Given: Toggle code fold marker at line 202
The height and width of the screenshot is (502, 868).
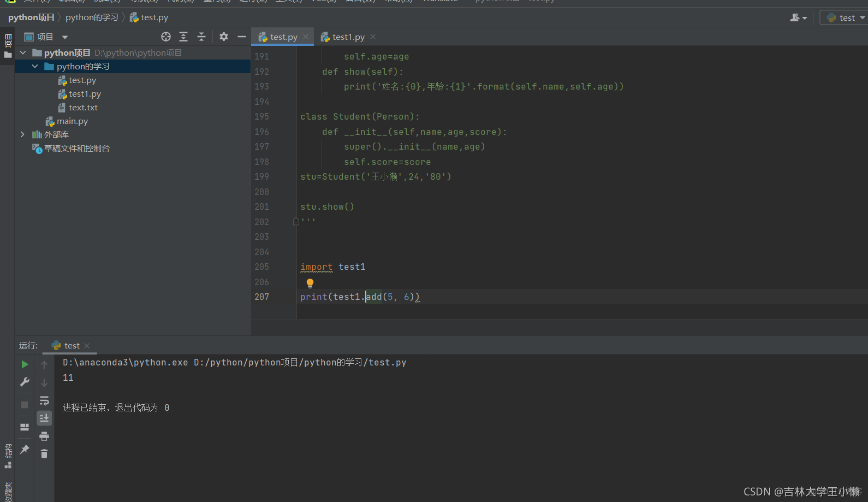Looking at the screenshot, I should tap(296, 221).
